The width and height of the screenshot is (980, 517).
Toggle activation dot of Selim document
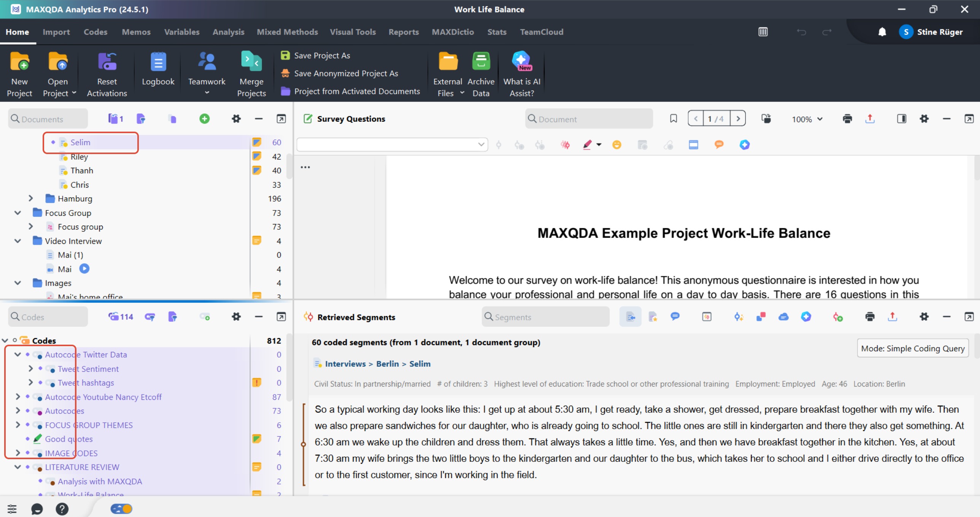click(53, 142)
